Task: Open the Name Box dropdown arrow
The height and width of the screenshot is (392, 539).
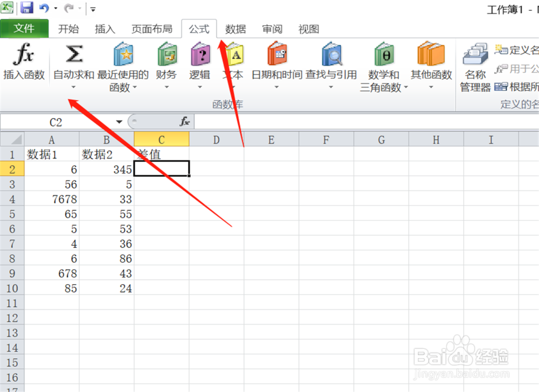Action: [x=119, y=122]
